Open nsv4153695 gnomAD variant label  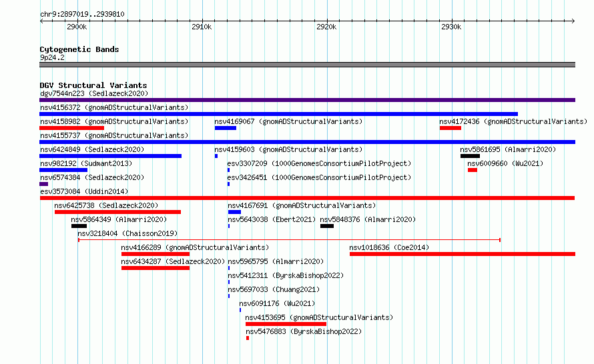(319, 317)
